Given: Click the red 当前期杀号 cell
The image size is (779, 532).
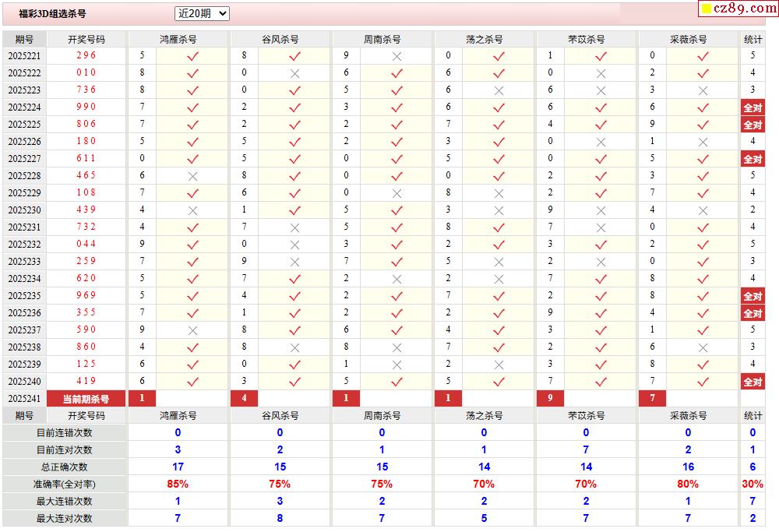Looking at the screenshot, I should (86, 398).
